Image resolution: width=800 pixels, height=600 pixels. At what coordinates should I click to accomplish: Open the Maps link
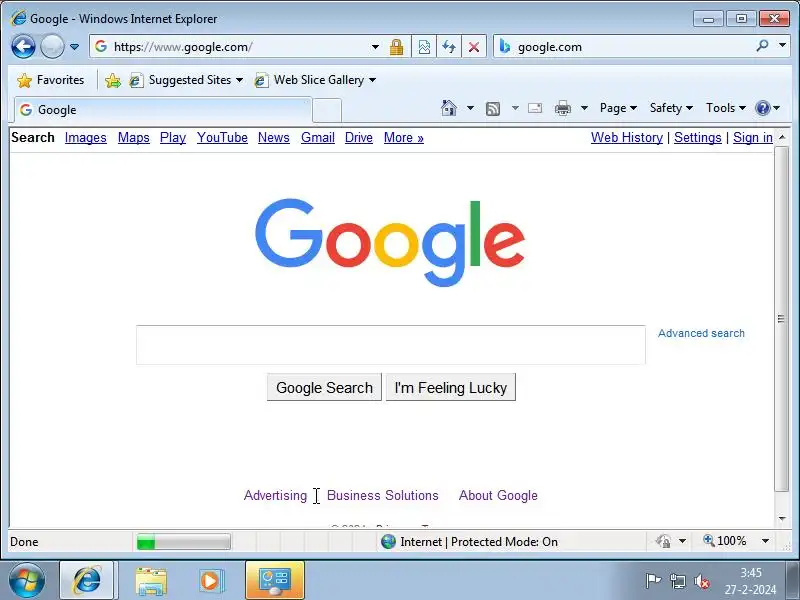point(134,138)
